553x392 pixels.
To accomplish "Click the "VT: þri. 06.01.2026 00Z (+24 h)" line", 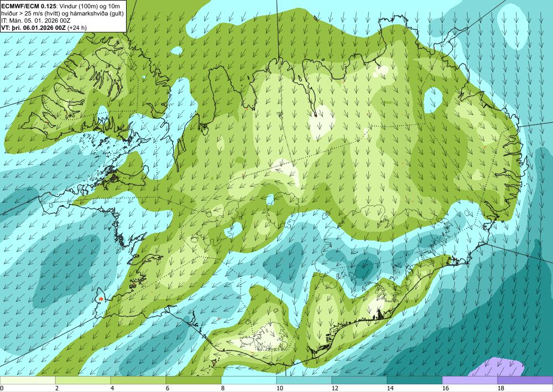I will [x=44, y=28].
